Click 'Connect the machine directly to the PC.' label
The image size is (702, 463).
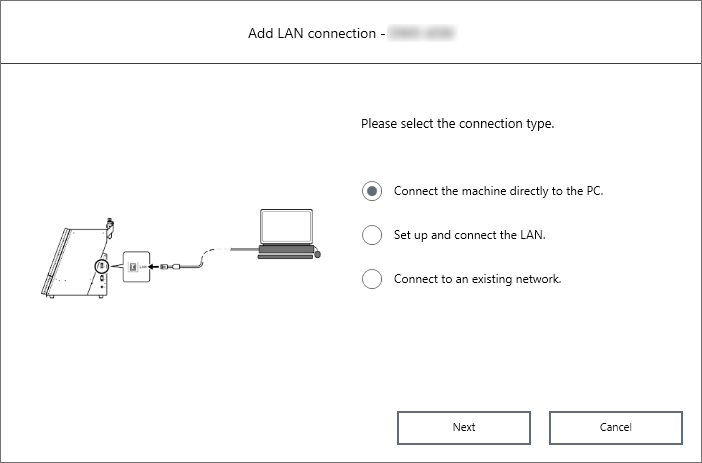click(498, 190)
